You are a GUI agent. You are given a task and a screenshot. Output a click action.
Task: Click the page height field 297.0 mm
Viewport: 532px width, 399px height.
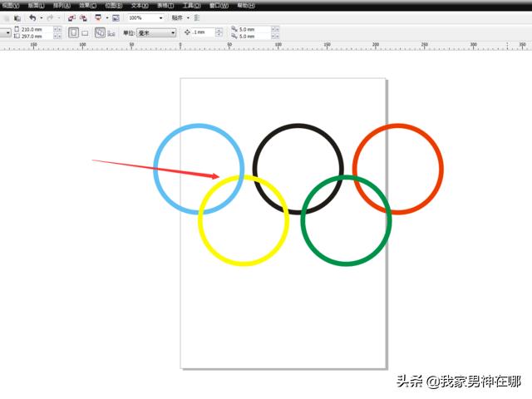[37, 36]
